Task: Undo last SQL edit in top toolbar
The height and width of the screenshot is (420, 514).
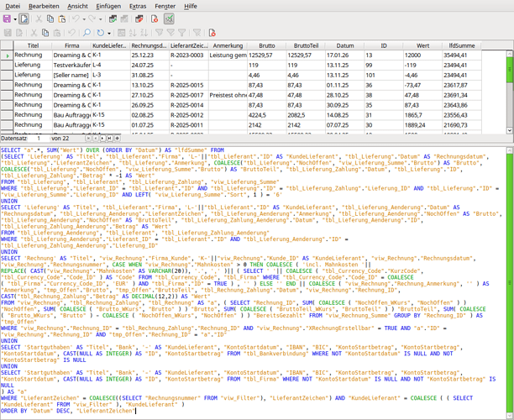Action: click(76, 19)
